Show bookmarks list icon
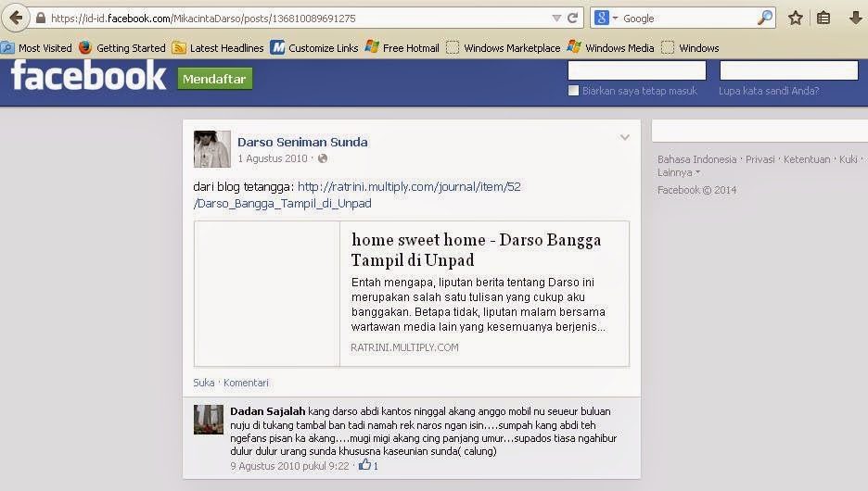 point(823,19)
